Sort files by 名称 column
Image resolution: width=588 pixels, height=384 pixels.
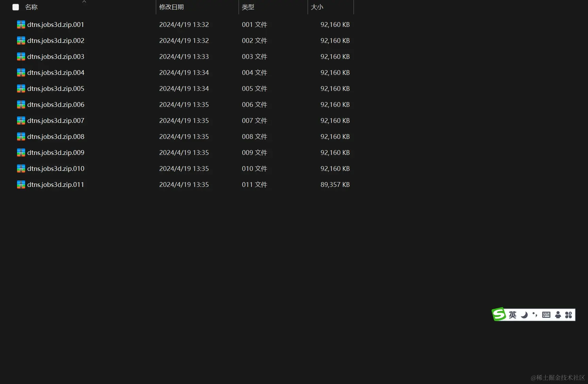coord(31,7)
